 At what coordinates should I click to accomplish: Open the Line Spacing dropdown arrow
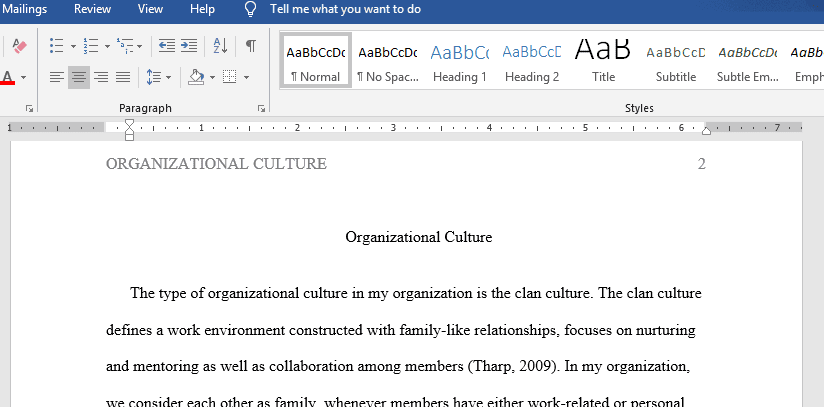click(168, 78)
